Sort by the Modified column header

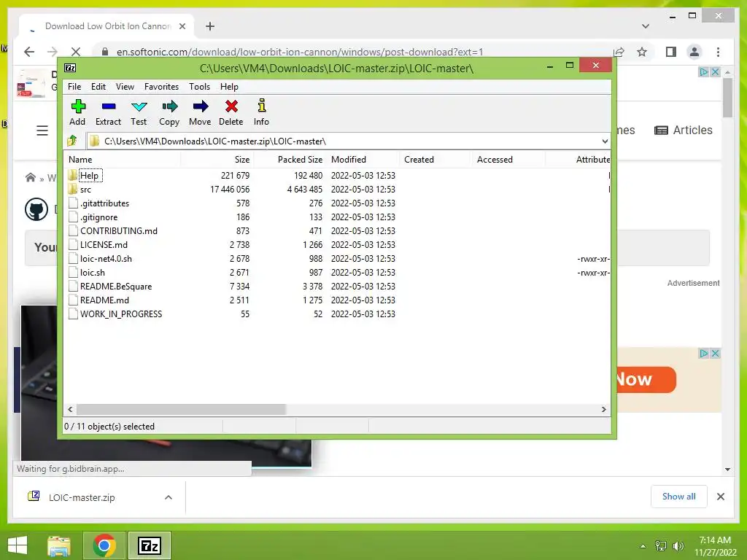(363, 160)
